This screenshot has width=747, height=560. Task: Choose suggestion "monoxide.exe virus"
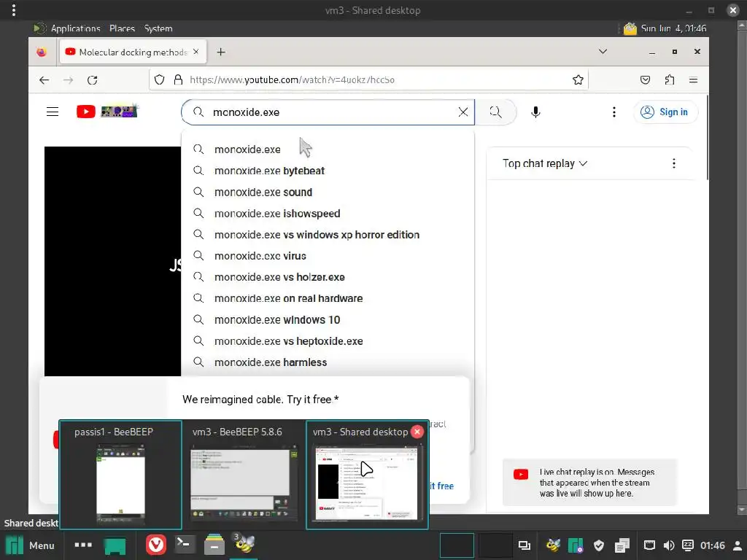[328, 256]
